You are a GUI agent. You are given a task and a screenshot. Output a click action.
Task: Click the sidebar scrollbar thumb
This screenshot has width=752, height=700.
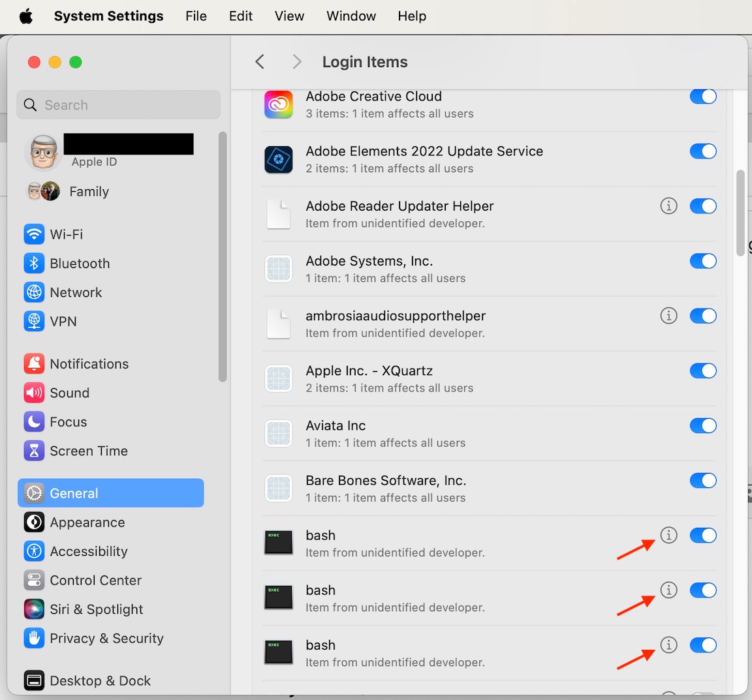(x=222, y=256)
